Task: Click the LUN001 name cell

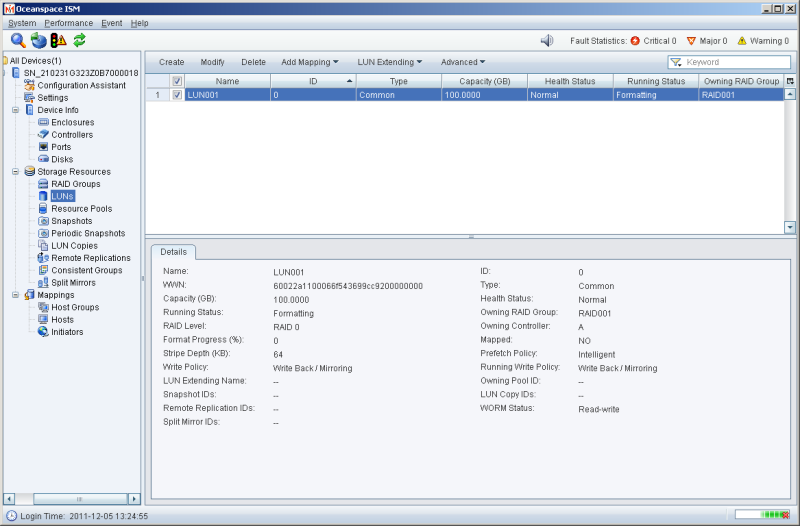Action: [228, 95]
